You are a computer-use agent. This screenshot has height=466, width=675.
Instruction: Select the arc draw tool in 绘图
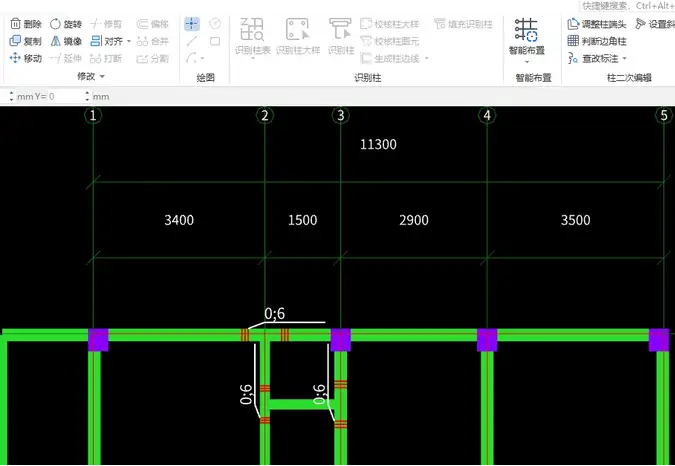pyautogui.click(x=191, y=58)
